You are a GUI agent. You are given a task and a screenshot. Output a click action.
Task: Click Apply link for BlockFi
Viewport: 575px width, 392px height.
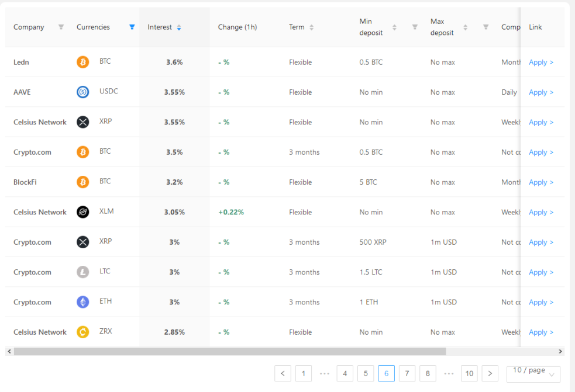click(541, 182)
